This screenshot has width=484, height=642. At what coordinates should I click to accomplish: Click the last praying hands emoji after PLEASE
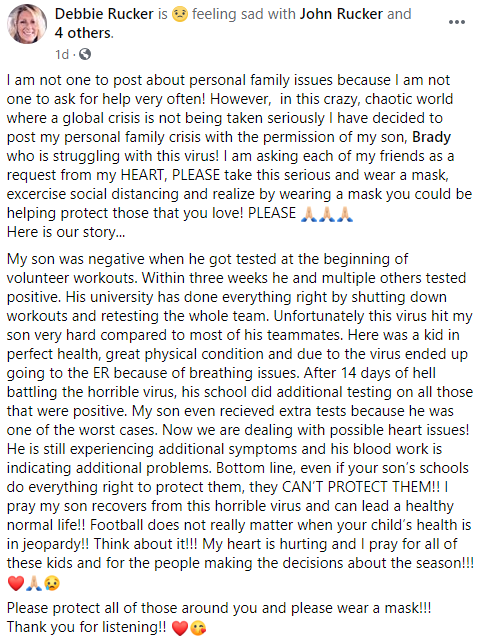(344, 213)
